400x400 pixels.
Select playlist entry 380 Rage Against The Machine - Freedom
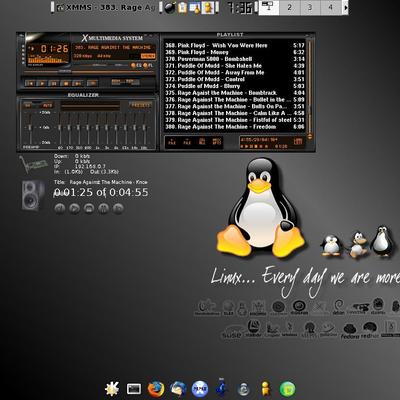click(x=235, y=127)
